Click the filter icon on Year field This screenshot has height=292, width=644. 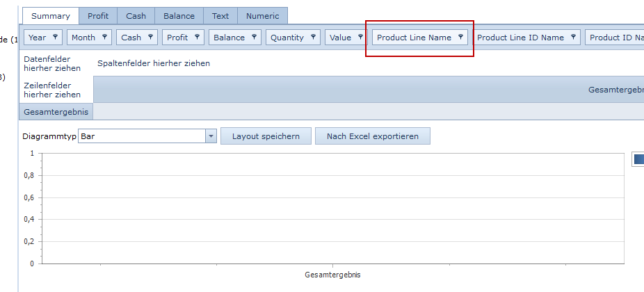(x=54, y=38)
